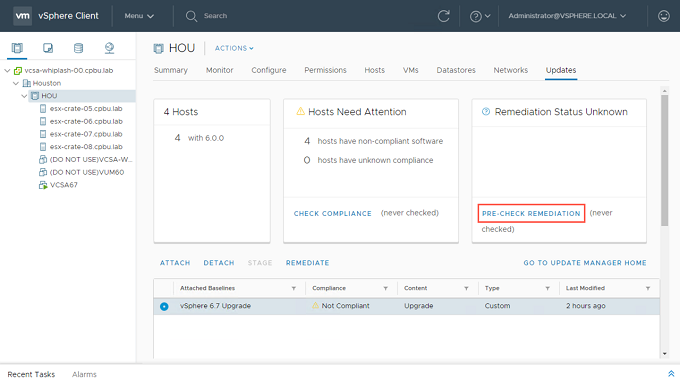680x382 pixels.
Task: Switch to the Hosts tab
Action: [x=375, y=70]
